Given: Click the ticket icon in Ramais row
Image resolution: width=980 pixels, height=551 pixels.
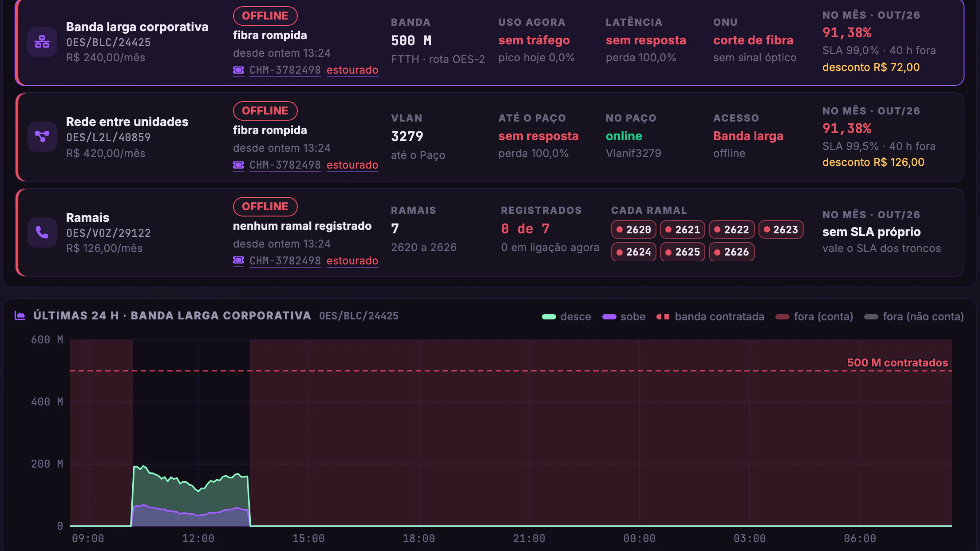Looking at the screenshot, I should tap(238, 260).
